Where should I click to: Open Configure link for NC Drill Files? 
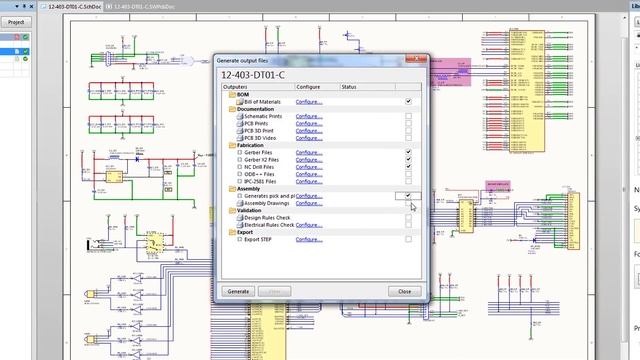click(x=309, y=167)
